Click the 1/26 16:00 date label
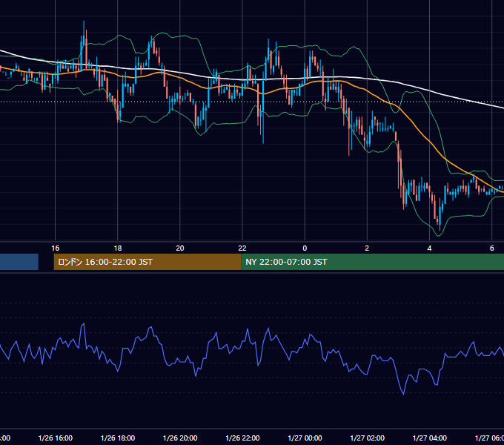This screenshot has width=504, height=445. pyautogui.click(x=56, y=438)
